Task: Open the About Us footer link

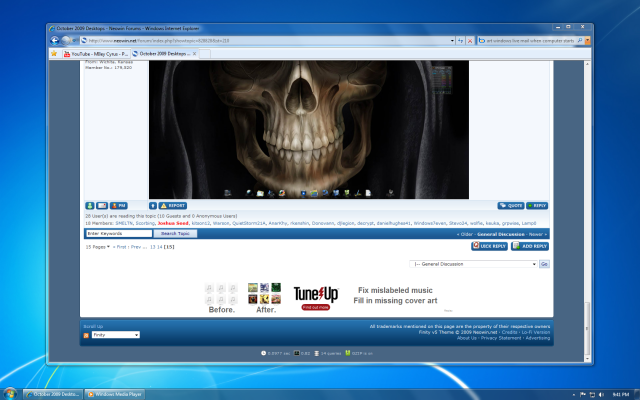Action: [x=467, y=338]
